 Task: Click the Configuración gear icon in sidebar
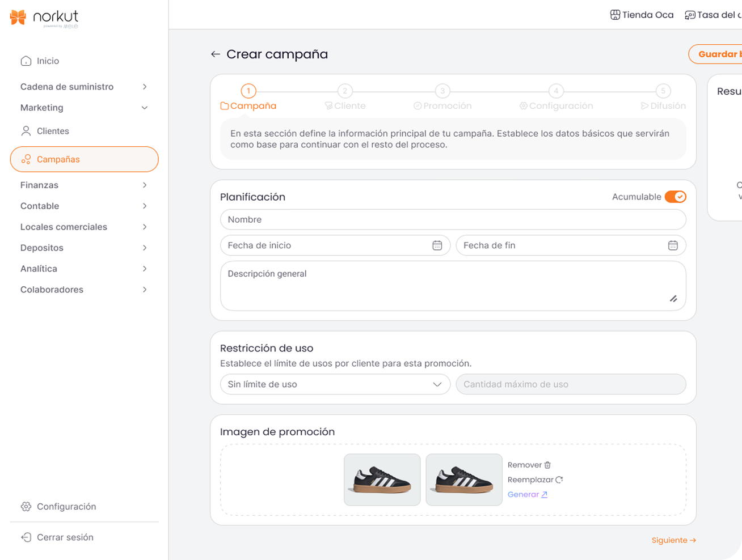click(x=26, y=507)
